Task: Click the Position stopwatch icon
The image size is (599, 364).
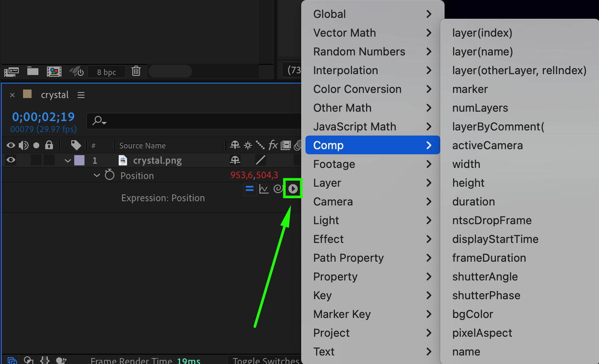Action: 110,175
